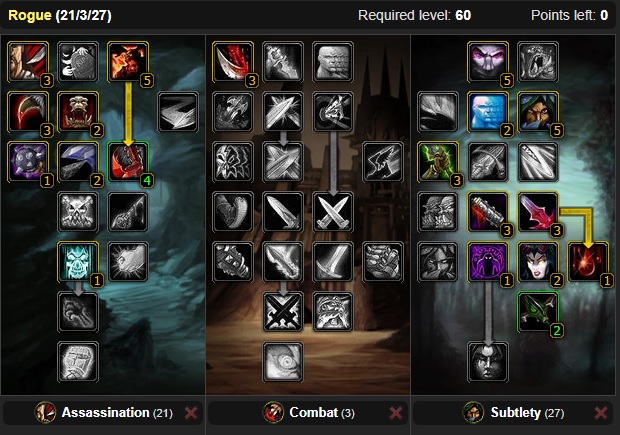The height and width of the screenshot is (435, 620).
Task: Click the Malice talent icon with 5 points
Action: point(128,62)
